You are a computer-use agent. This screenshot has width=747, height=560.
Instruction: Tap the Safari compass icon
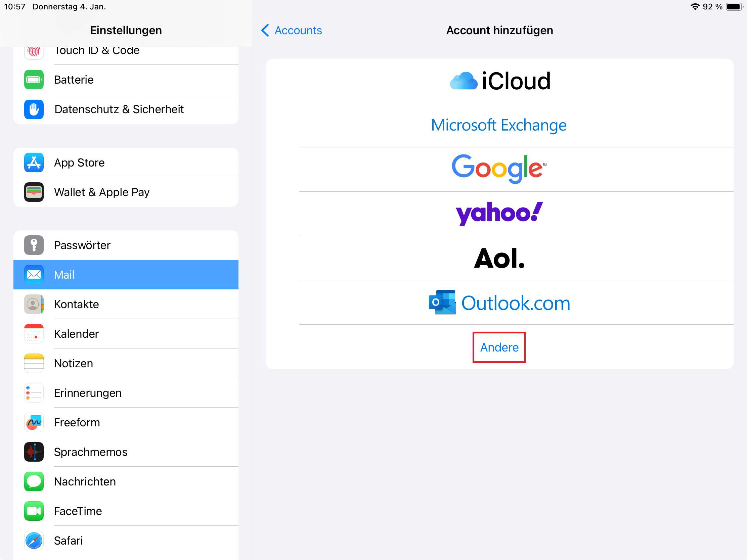click(34, 541)
